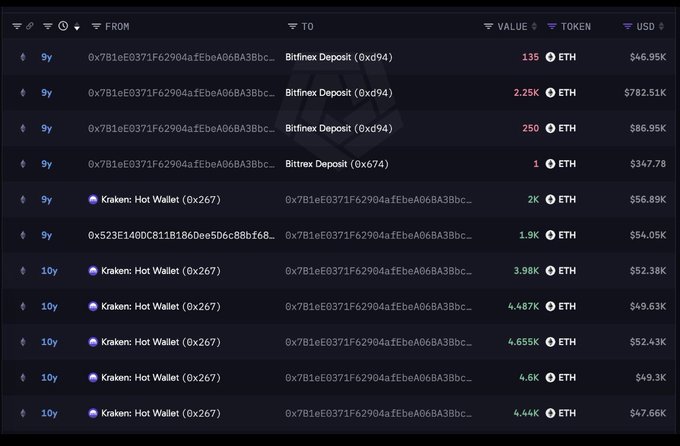Open Bitfinex Deposit (0xd94) in the 250 ETH row
680x446 pixels.
point(339,128)
